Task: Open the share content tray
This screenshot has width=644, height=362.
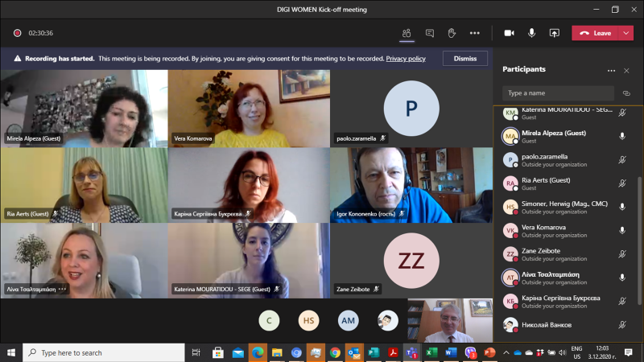Action: 555,33
